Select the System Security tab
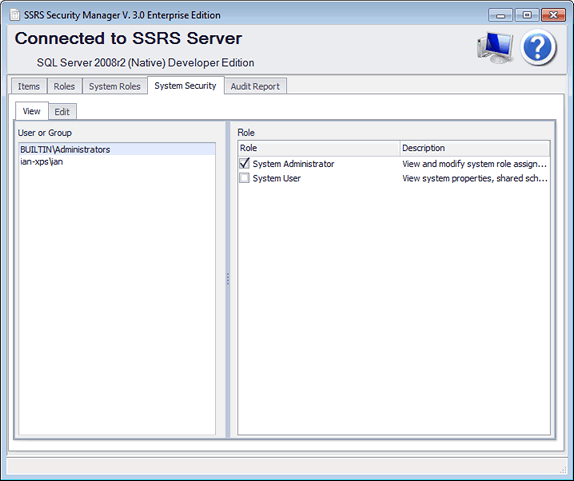The height and width of the screenshot is (481, 574). [185, 86]
